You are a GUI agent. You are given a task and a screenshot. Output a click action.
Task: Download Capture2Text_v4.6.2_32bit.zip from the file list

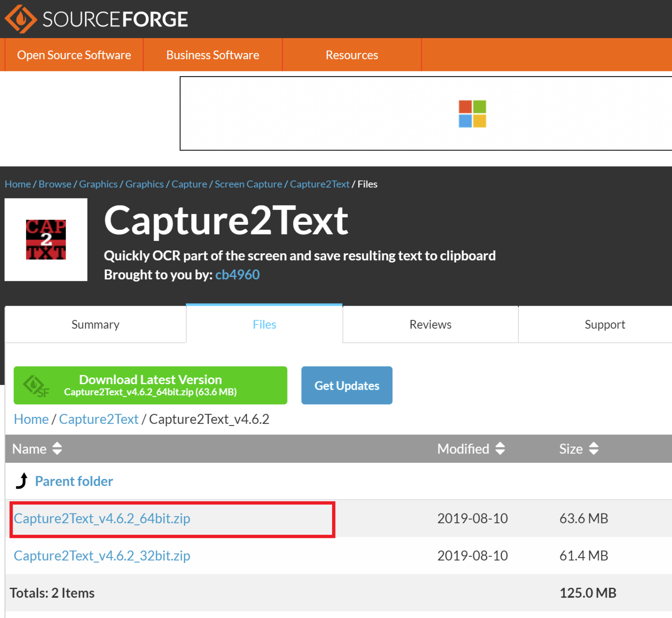click(102, 555)
